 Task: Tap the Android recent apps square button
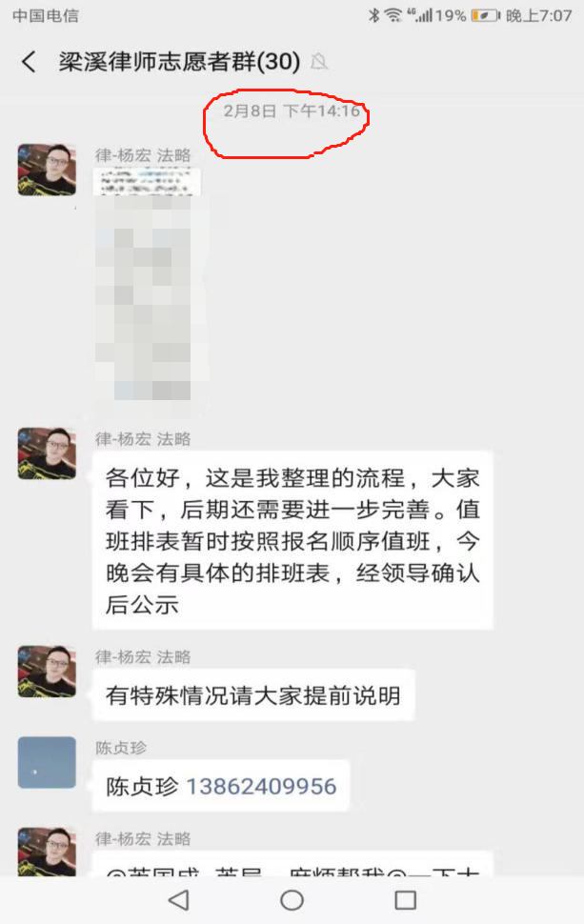(x=405, y=900)
